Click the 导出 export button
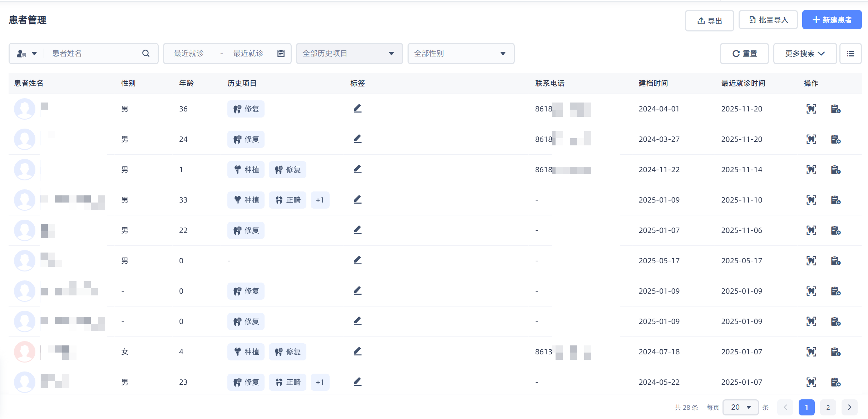Viewport: 868px width, 419px height. [709, 21]
